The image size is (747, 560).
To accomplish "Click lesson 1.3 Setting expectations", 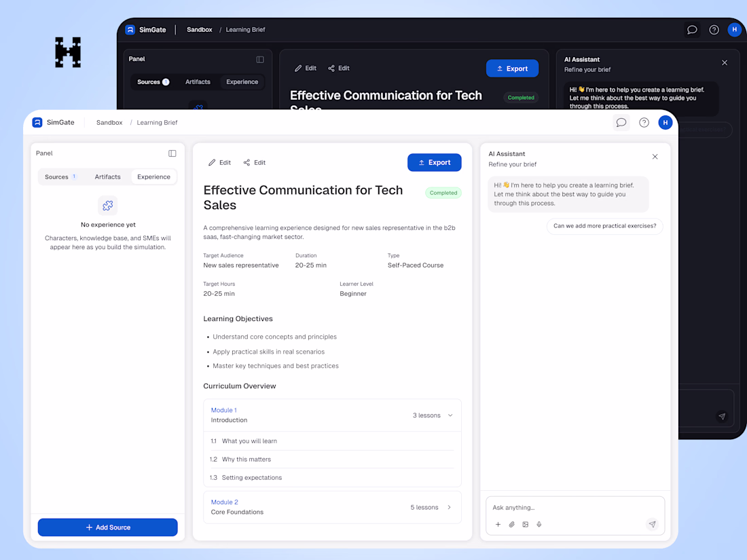I will point(332,478).
